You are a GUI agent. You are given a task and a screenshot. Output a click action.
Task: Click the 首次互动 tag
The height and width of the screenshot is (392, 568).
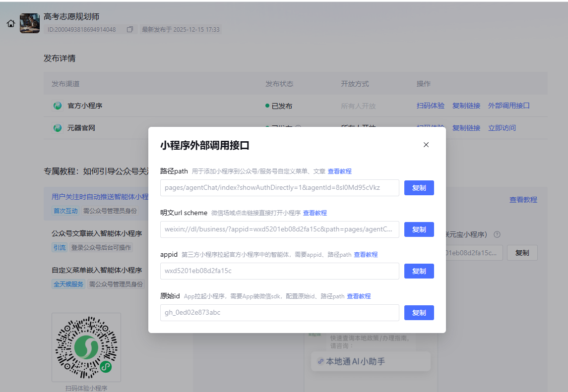(65, 211)
